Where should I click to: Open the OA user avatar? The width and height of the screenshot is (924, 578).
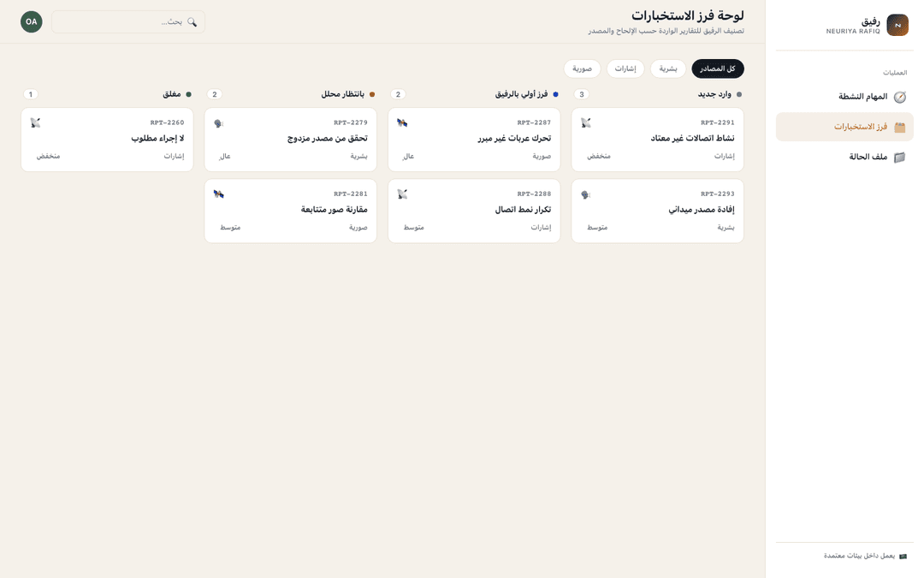32,21
